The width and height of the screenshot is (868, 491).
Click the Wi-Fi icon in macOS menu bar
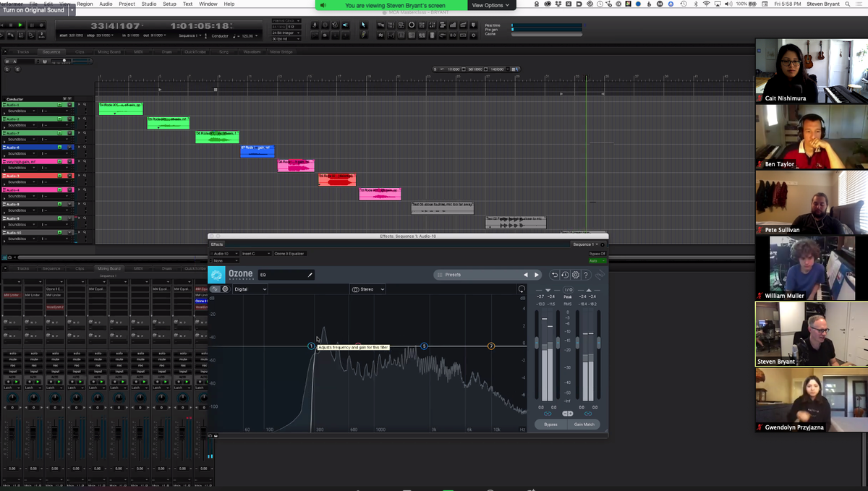(x=707, y=4)
